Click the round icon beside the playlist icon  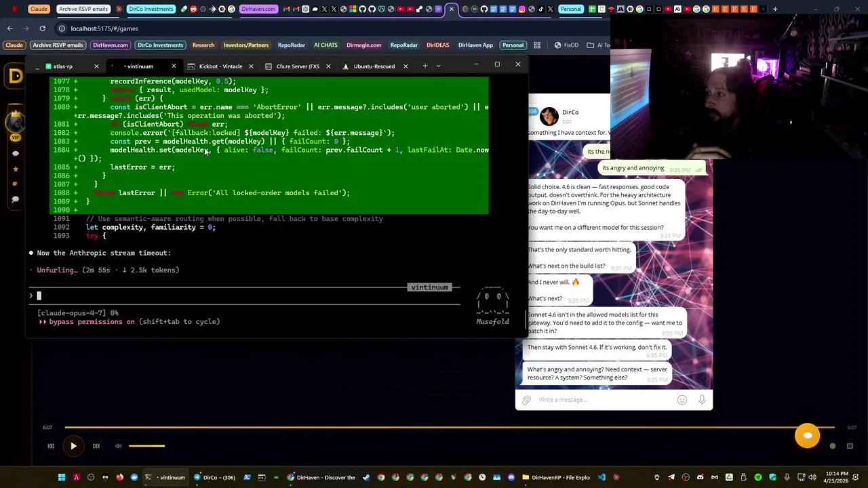pyautogui.click(x=833, y=446)
